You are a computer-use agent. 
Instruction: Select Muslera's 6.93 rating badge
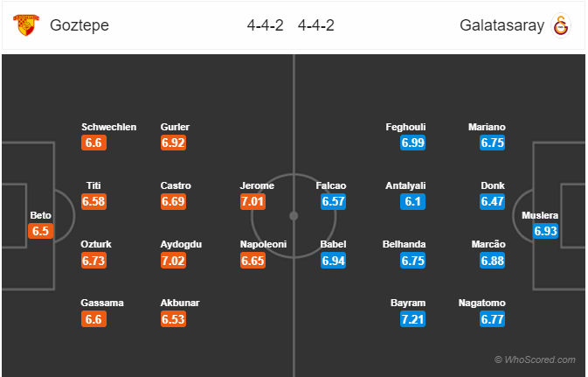pyautogui.click(x=545, y=231)
